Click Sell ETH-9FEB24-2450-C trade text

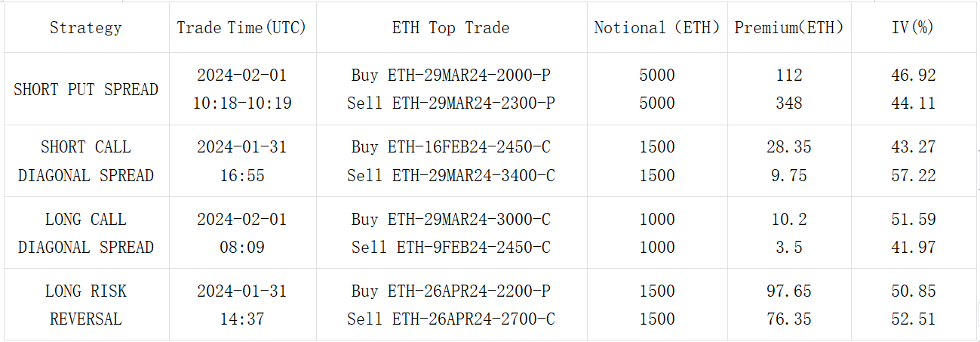450,247
